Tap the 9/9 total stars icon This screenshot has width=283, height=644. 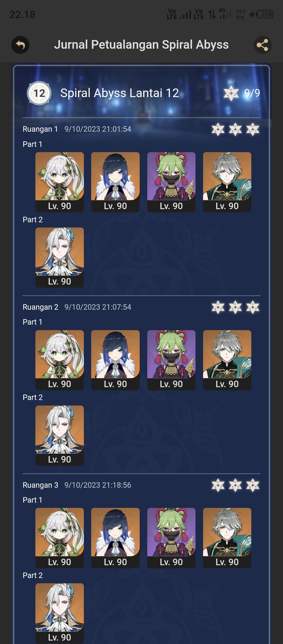pos(231,93)
